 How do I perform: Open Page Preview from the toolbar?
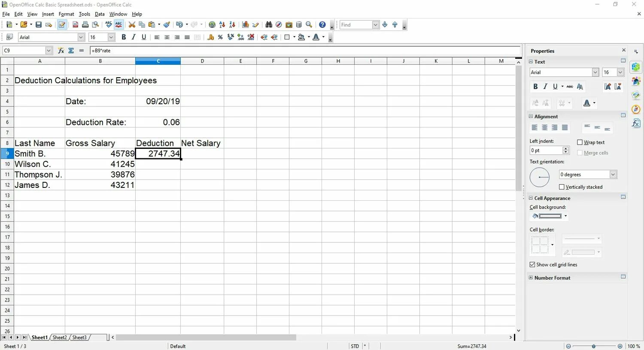point(95,25)
